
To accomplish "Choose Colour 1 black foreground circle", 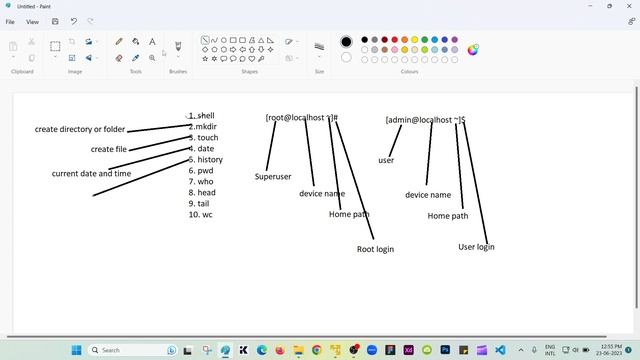I will pyautogui.click(x=346, y=42).
